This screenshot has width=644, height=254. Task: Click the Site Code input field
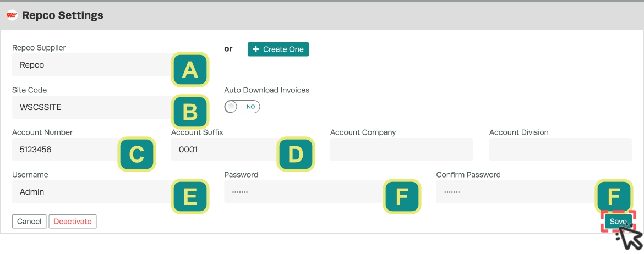point(110,107)
